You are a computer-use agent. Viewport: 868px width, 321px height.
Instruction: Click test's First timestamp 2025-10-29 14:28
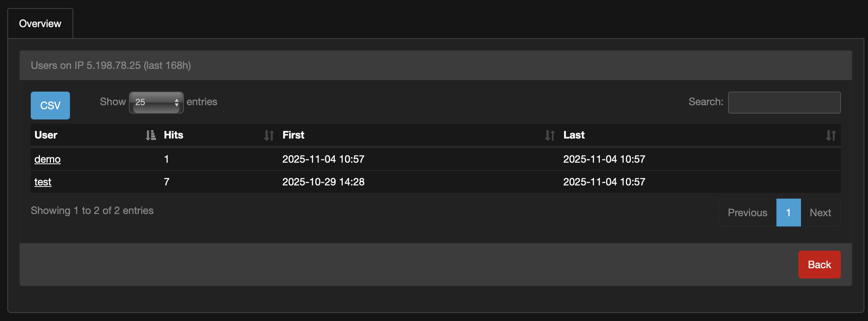(323, 182)
